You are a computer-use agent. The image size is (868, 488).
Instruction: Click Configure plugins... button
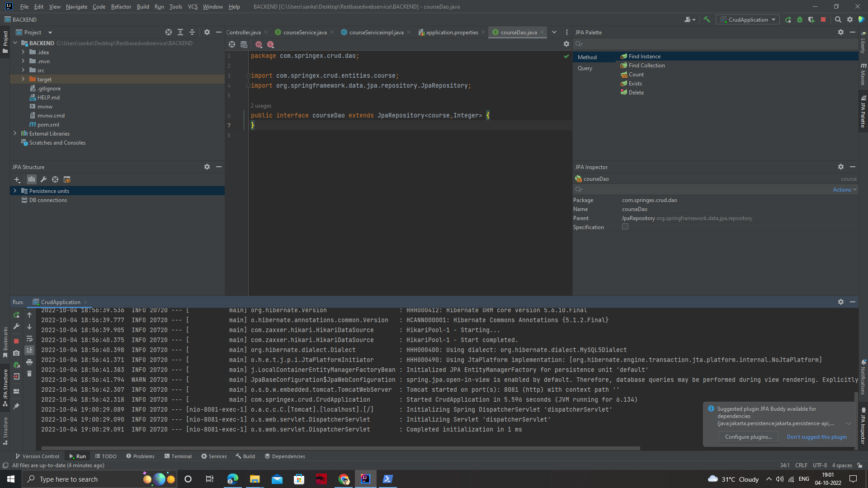pyautogui.click(x=749, y=437)
